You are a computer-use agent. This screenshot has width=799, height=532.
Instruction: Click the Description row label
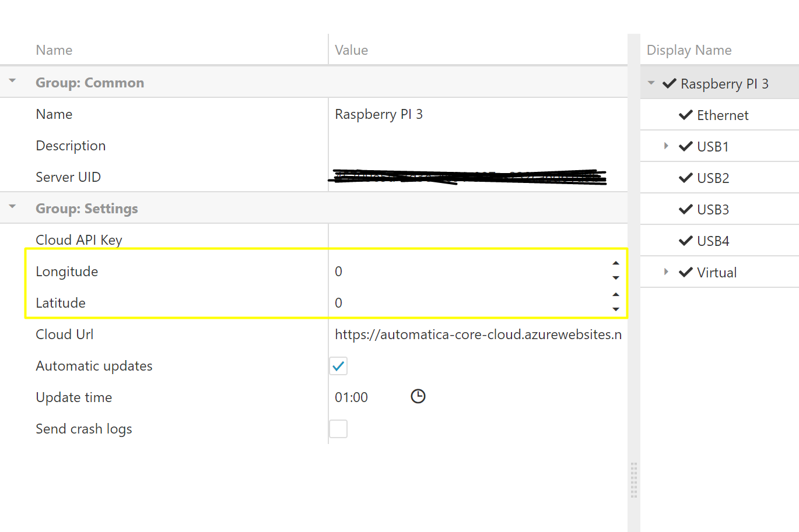pos(71,146)
